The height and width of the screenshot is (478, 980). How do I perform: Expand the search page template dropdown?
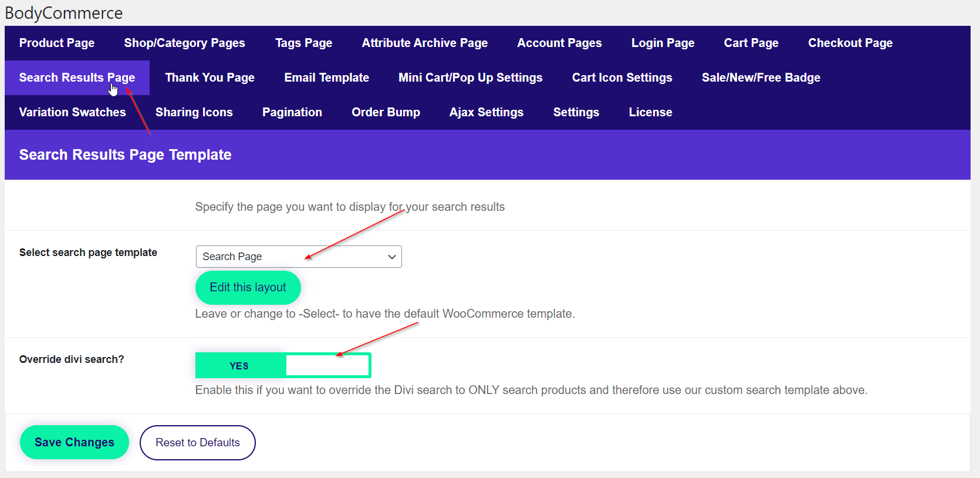299,257
